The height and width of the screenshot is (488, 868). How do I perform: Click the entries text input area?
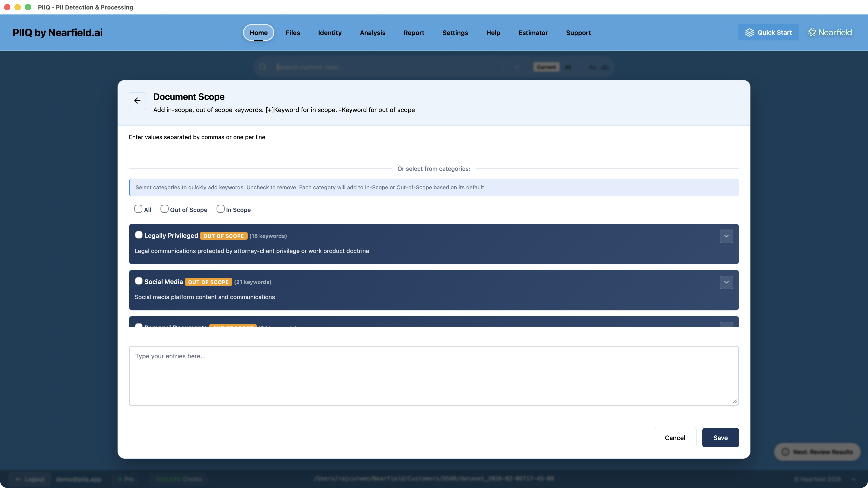(x=434, y=375)
